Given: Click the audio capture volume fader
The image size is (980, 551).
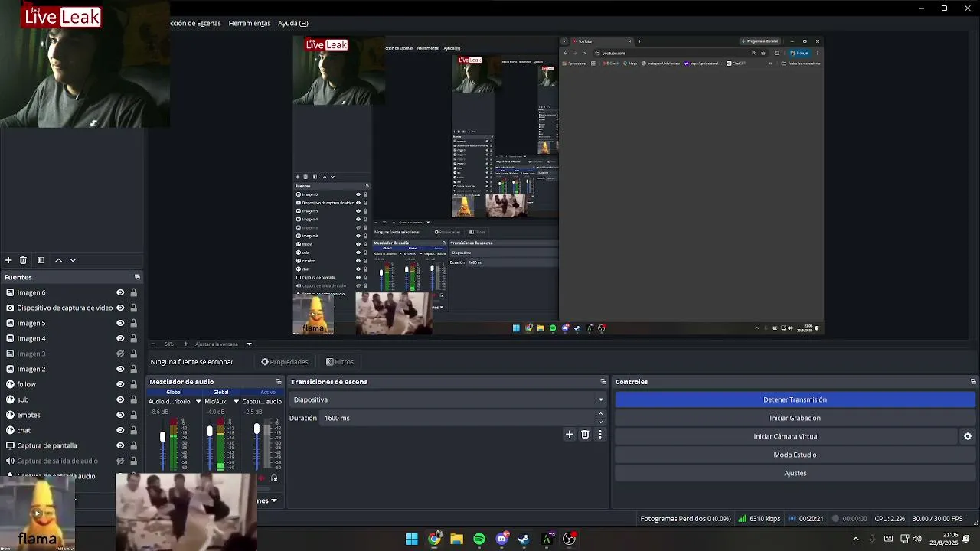Looking at the screenshot, I should (x=256, y=429).
